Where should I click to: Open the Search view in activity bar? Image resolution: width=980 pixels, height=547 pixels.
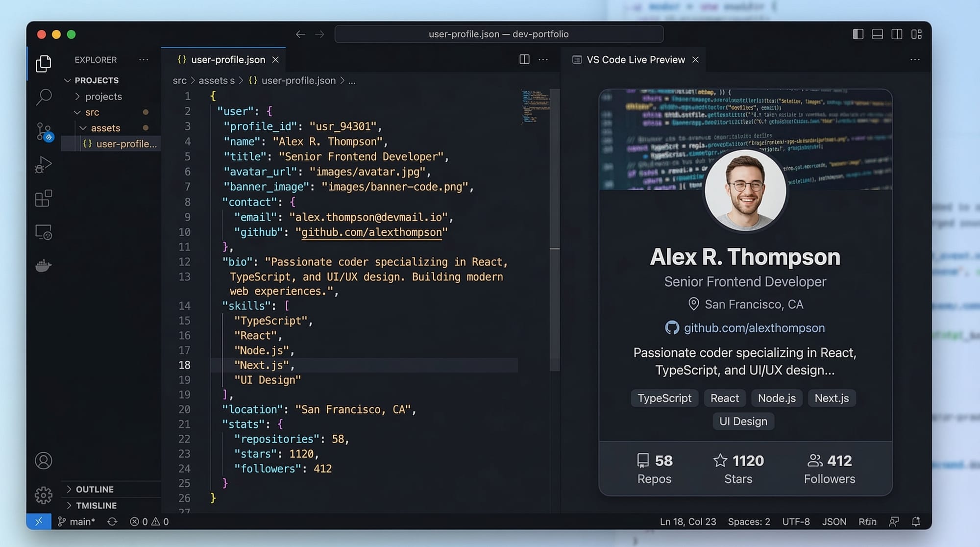point(44,97)
